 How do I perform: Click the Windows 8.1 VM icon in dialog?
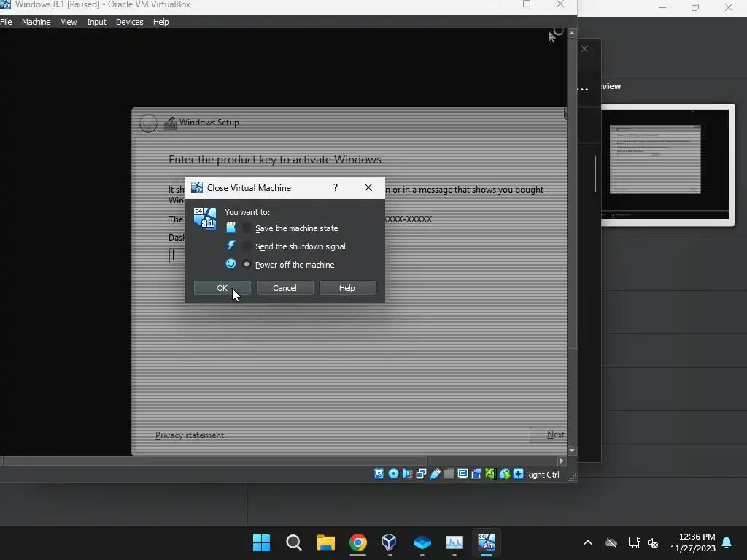click(205, 219)
